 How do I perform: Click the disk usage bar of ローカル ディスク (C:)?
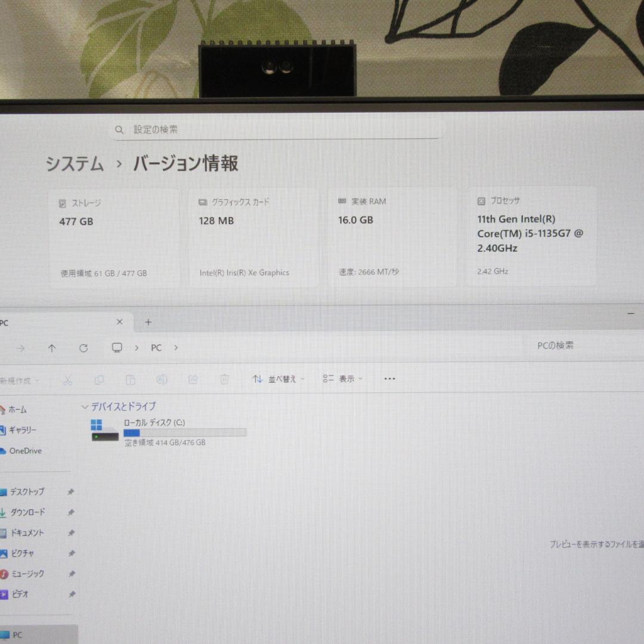click(185, 432)
